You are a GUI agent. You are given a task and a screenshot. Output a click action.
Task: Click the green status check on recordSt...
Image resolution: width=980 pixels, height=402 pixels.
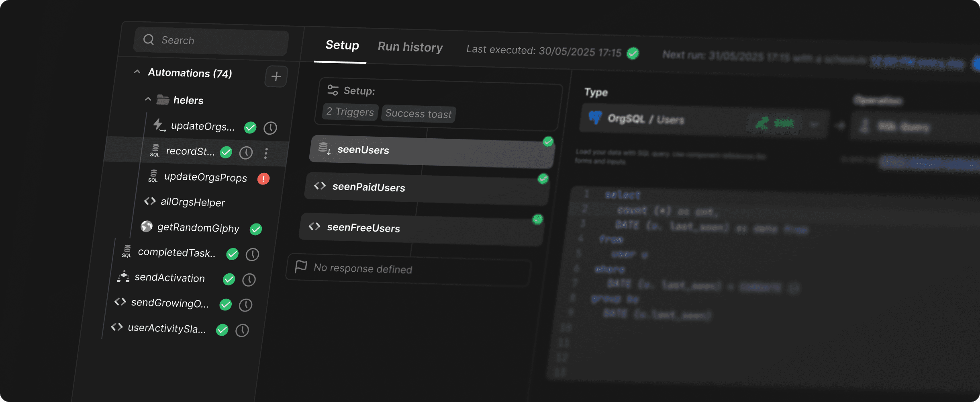226,152
